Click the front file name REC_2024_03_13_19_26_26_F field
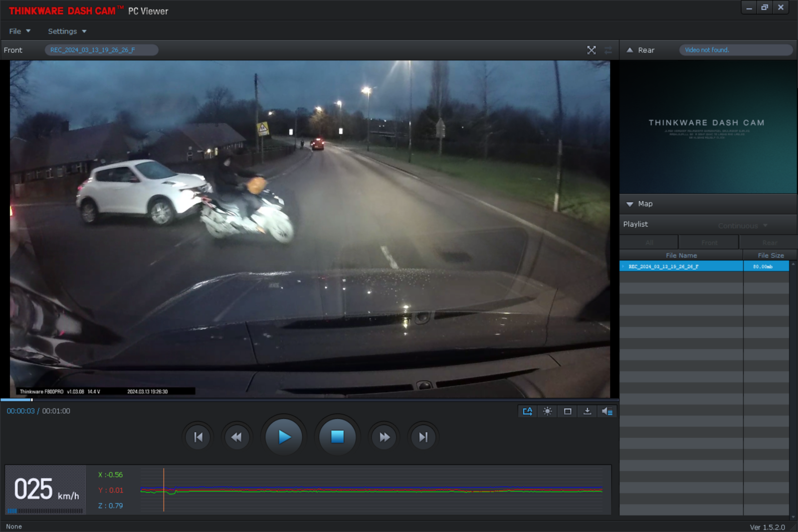Viewport: 798px width, 532px height. coord(102,50)
